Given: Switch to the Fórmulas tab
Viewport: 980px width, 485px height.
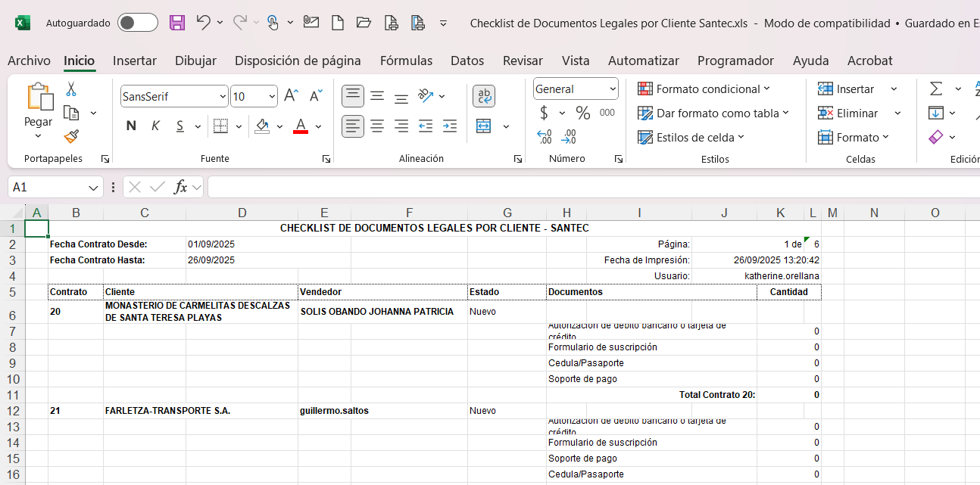Looking at the screenshot, I should point(406,61).
